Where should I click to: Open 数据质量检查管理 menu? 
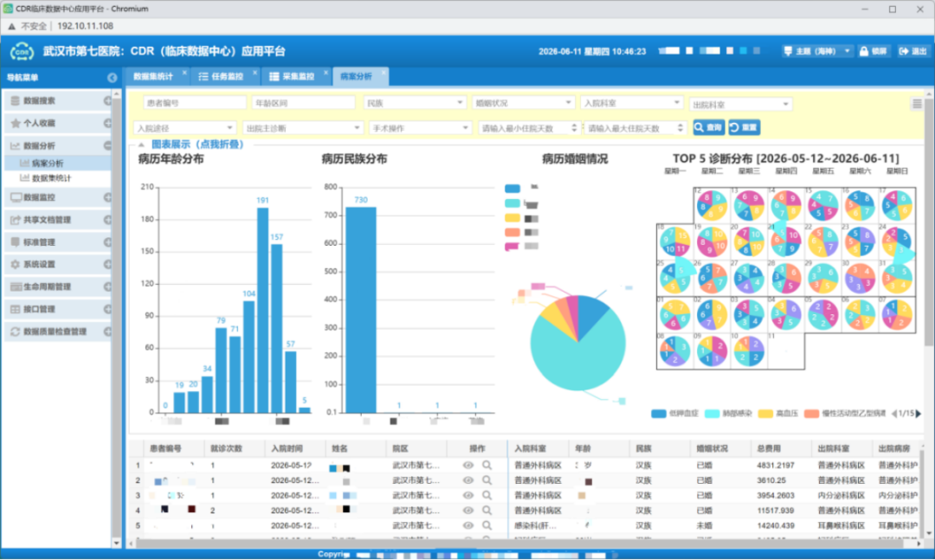tap(57, 331)
